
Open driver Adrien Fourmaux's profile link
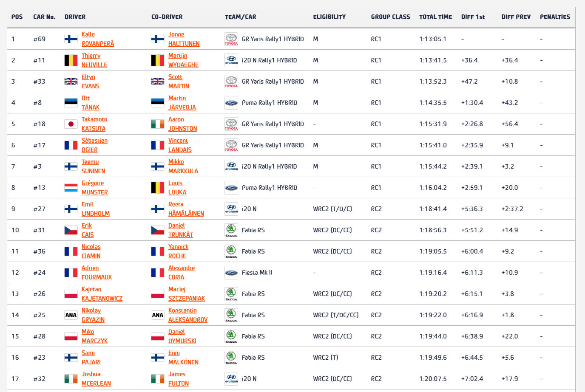coord(97,273)
